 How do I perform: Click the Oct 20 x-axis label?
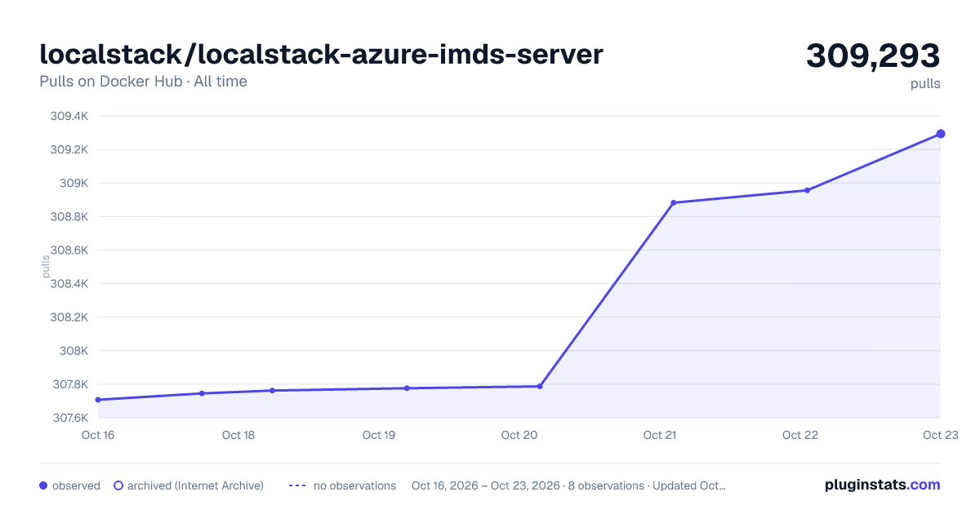(519, 435)
